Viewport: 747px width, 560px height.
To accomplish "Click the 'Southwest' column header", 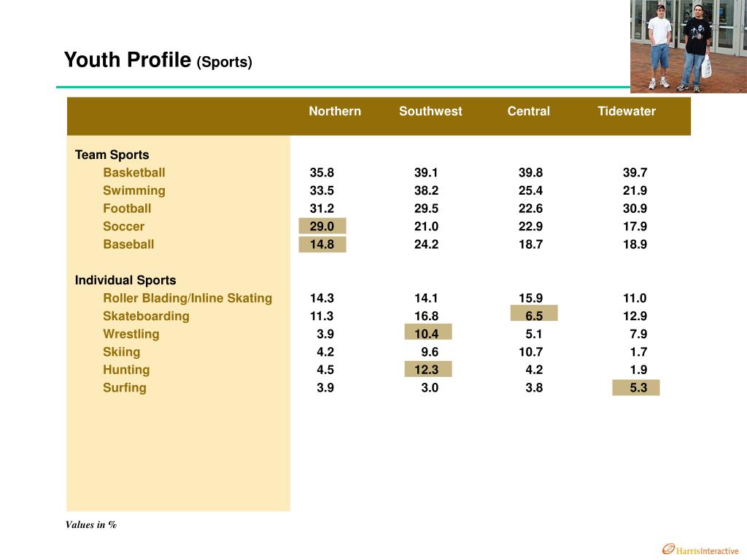I will click(x=430, y=112).
